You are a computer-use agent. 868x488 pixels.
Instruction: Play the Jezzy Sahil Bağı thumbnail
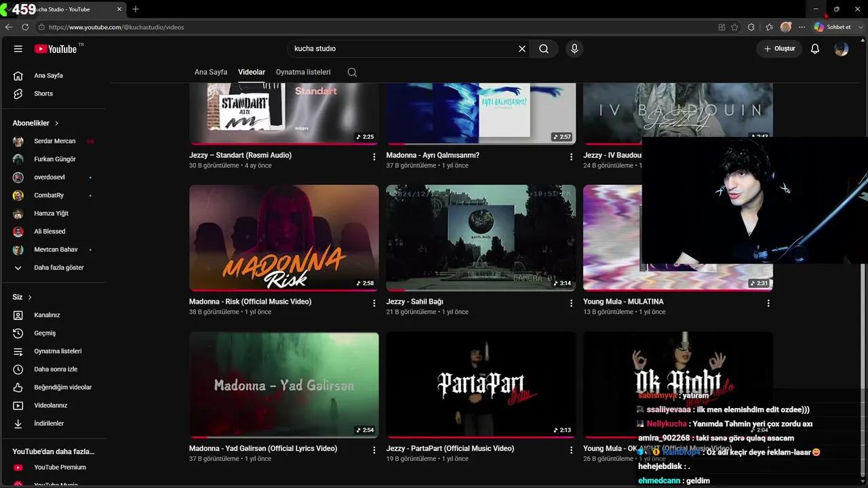click(x=481, y=238)
